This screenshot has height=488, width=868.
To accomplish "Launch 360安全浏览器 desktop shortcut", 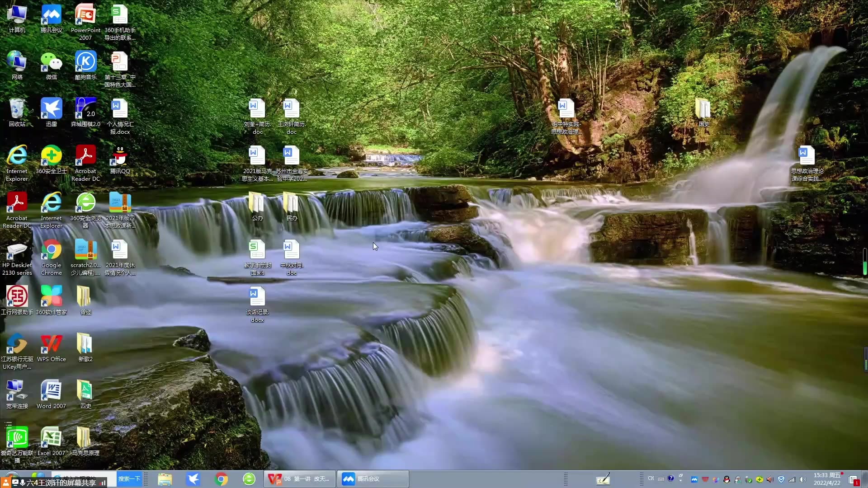I will [85, 211].
